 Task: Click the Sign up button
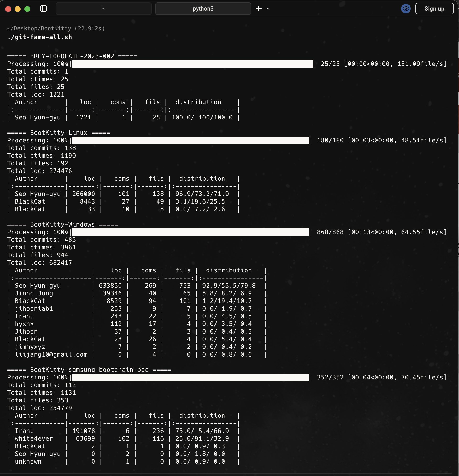coord(434,9)
